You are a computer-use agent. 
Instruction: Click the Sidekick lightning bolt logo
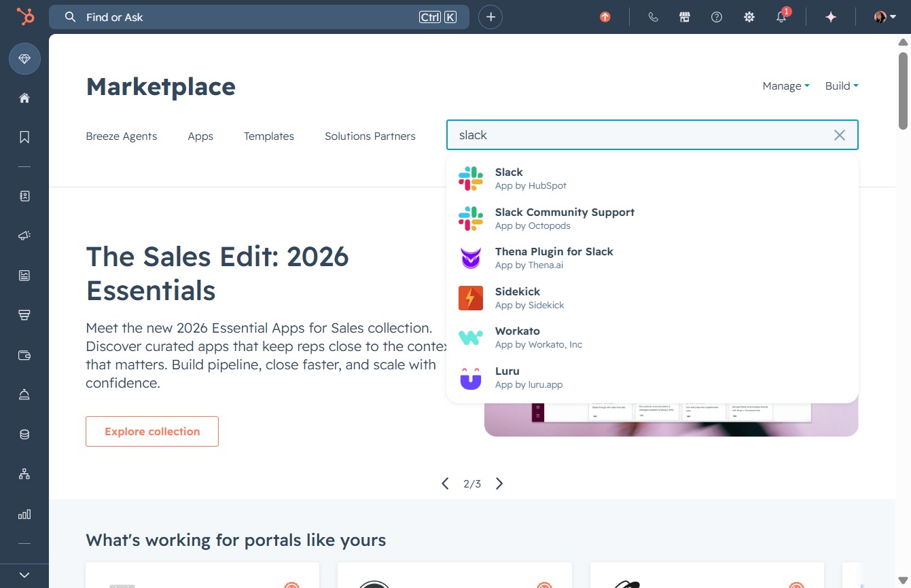click(471, 298)
